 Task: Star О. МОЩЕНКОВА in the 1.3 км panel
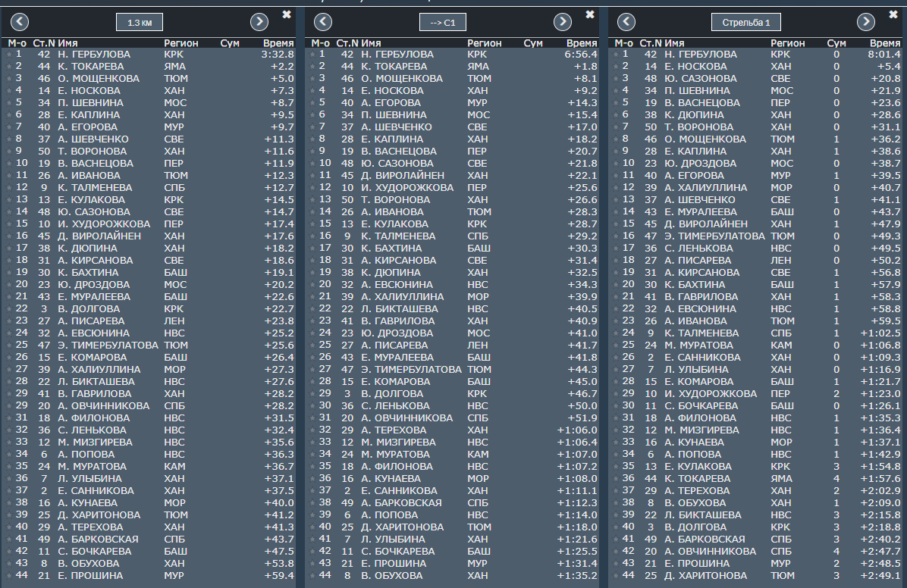pyautogui.click(x=8, y=79)
